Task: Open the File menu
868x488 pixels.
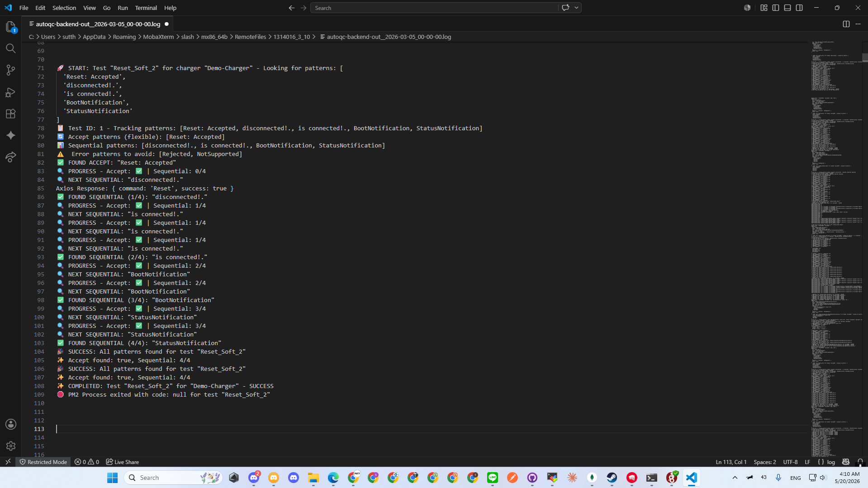Action: (x=24, y=8)
